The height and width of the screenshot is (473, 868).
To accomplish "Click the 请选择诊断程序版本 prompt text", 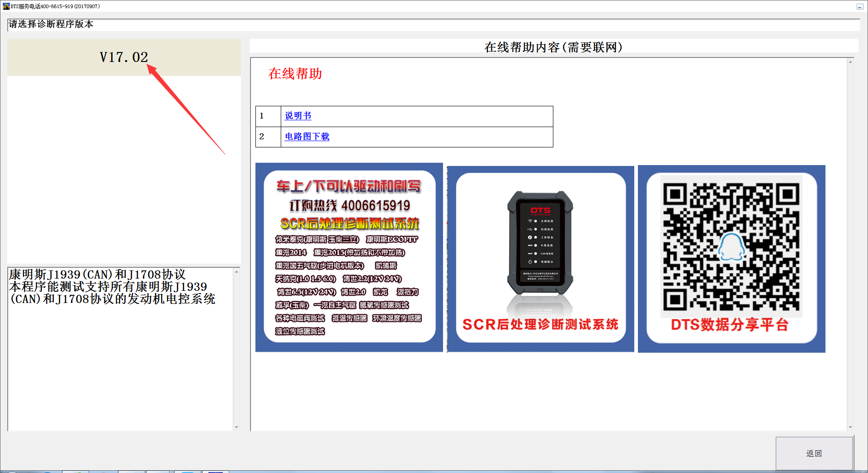I will click(x=51, y=24).
